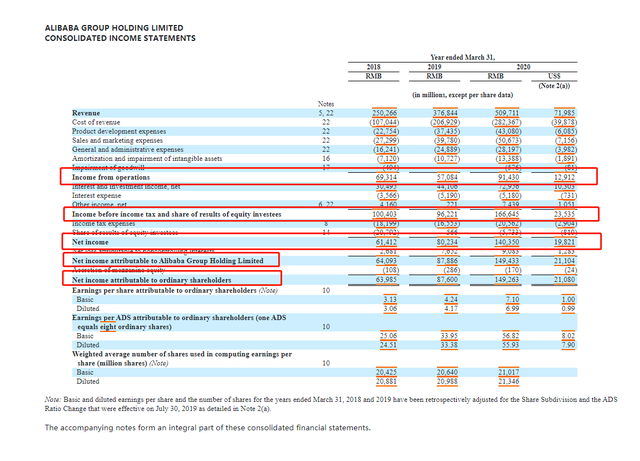640x461 pixels.
Task: Click basic weighted shares value 20,425
Action: click(386, 372)
